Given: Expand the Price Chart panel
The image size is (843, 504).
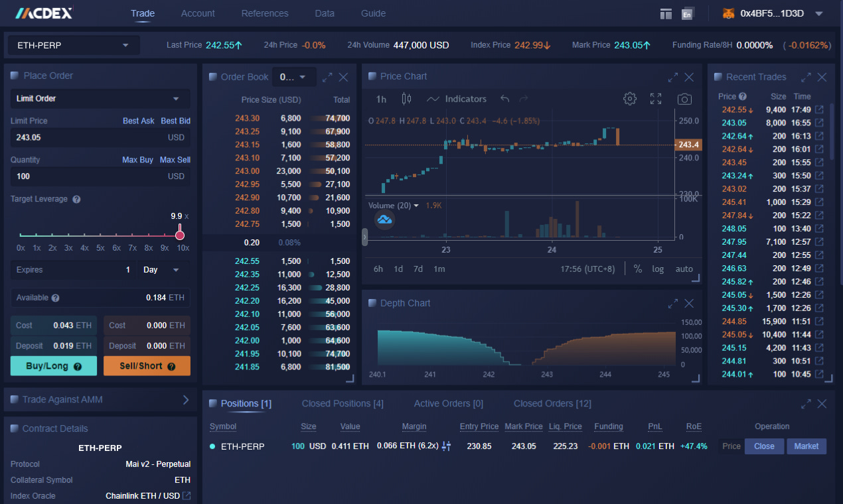Looking at the screenshot, I should 673,77.
